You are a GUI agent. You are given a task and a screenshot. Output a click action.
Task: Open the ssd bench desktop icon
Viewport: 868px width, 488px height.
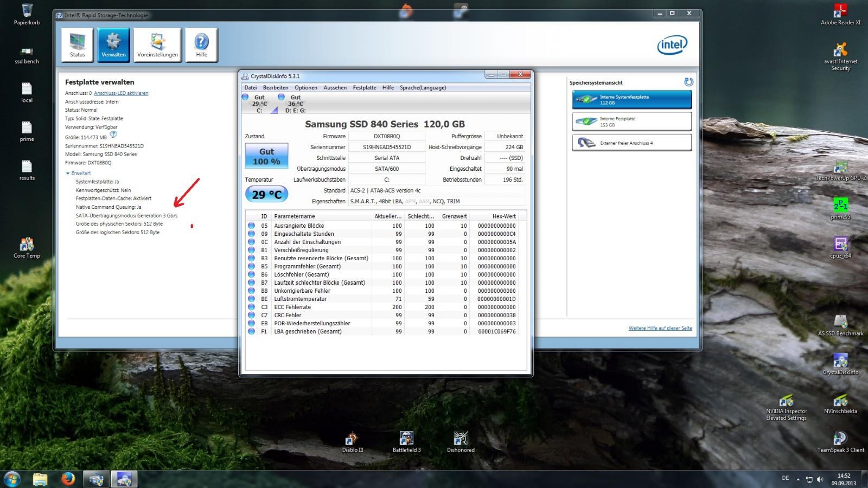(27, 55)
